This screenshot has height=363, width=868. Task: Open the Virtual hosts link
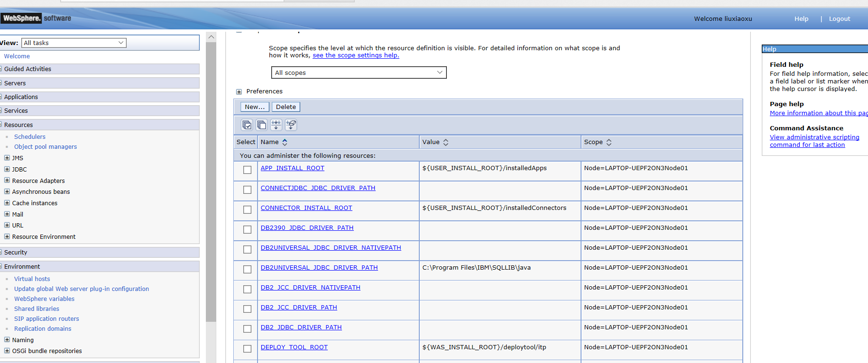tap(32, 279)
